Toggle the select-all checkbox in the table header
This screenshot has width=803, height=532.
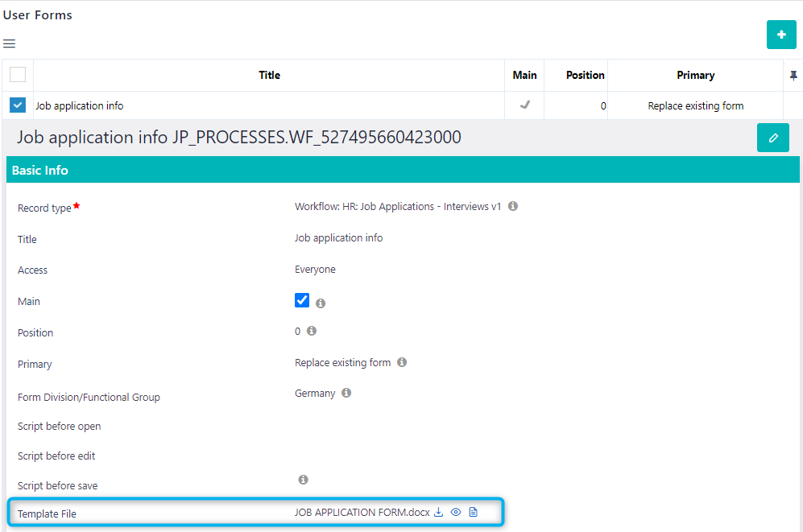(x=17, y=73)
